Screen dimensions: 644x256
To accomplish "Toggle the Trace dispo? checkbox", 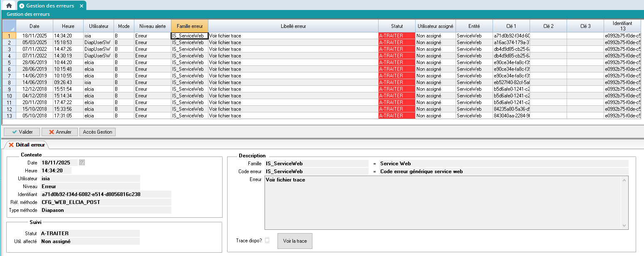I will click(267, 240).
